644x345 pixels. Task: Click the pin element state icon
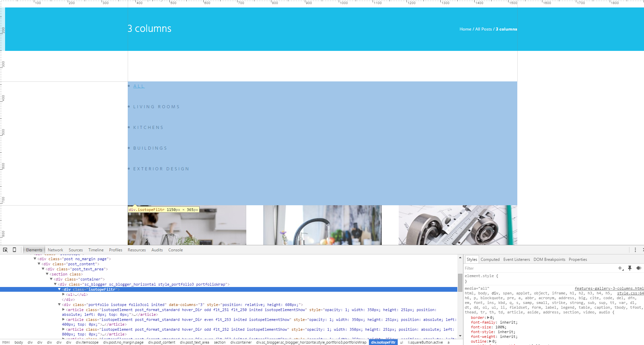[630, 268]
